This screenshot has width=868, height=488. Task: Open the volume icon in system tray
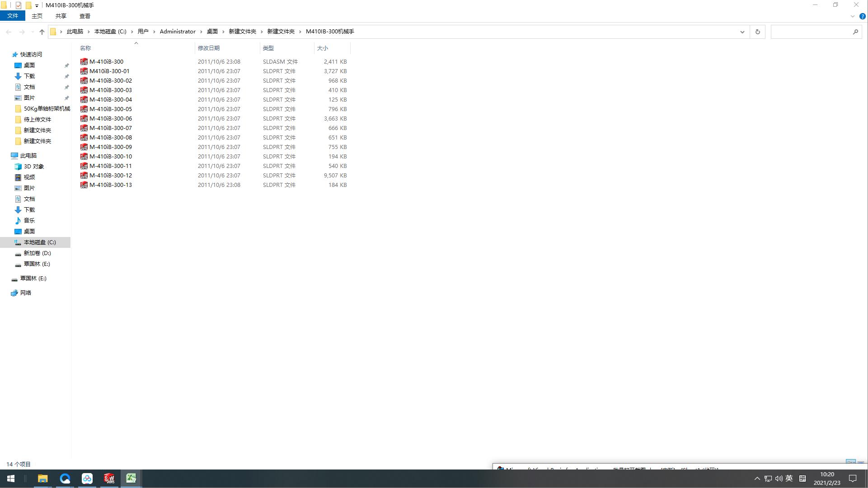(779, 479)
